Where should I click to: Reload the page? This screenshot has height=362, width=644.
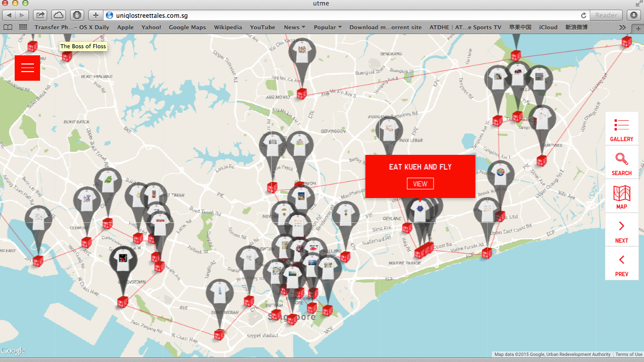coord(584,15)
